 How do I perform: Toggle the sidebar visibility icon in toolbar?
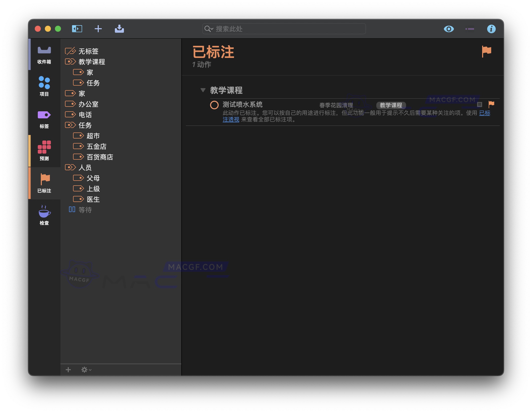point(77,29)
